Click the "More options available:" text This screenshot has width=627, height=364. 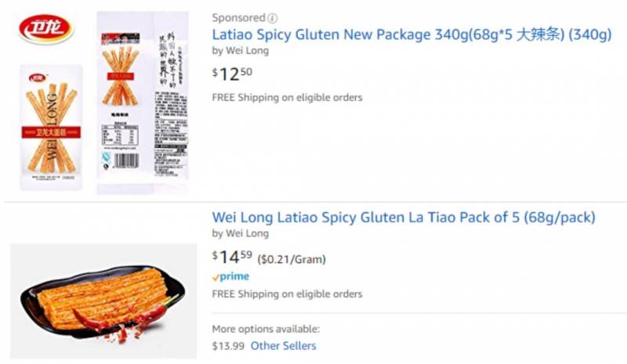coord(266,330)
